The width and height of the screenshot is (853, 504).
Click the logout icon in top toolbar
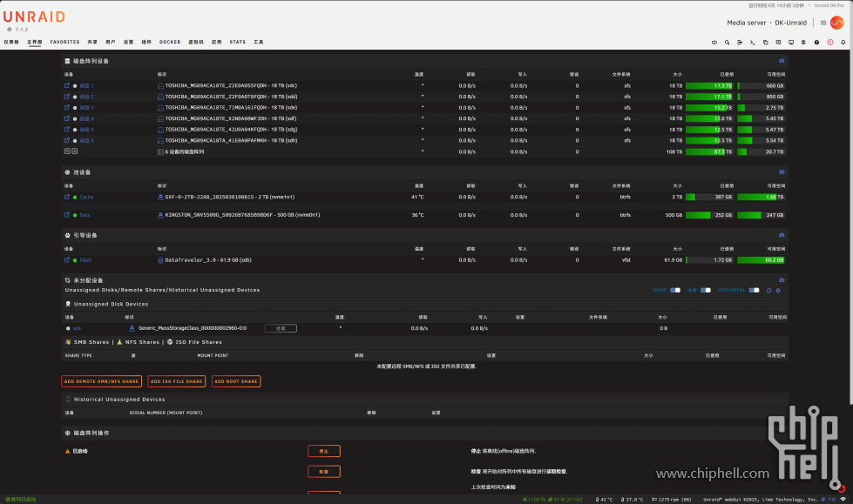click(740, 42)
